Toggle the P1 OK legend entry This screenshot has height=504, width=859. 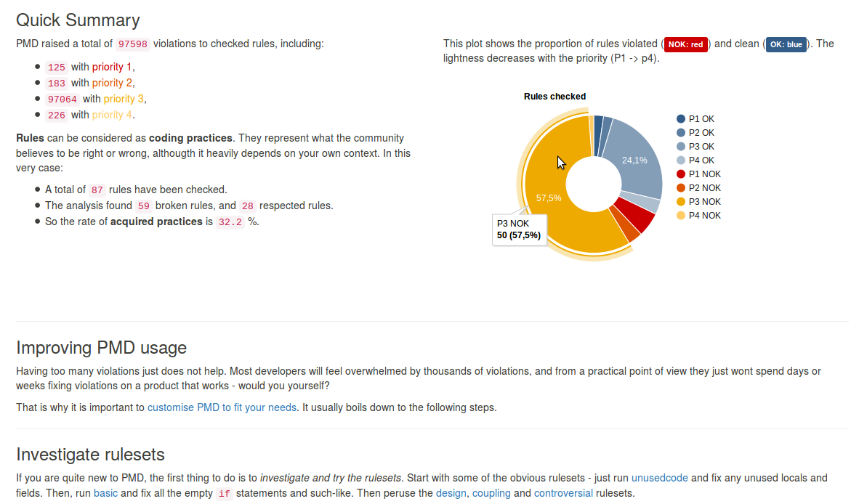(x=701, y=119)
